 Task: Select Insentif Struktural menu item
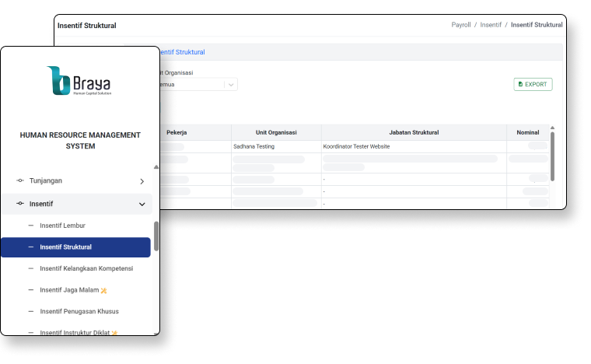click(x=65, y=247)
